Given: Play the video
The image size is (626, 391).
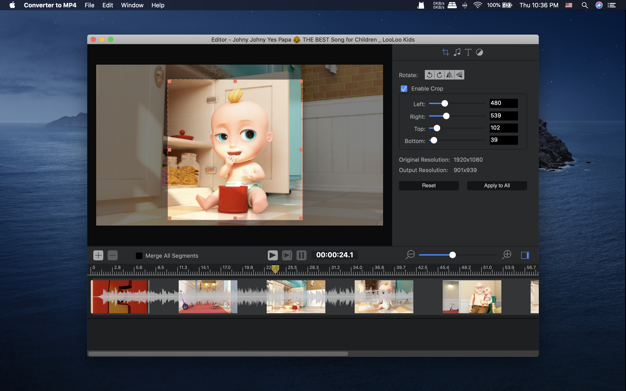Looking at the screenshot, I should 273,255.
